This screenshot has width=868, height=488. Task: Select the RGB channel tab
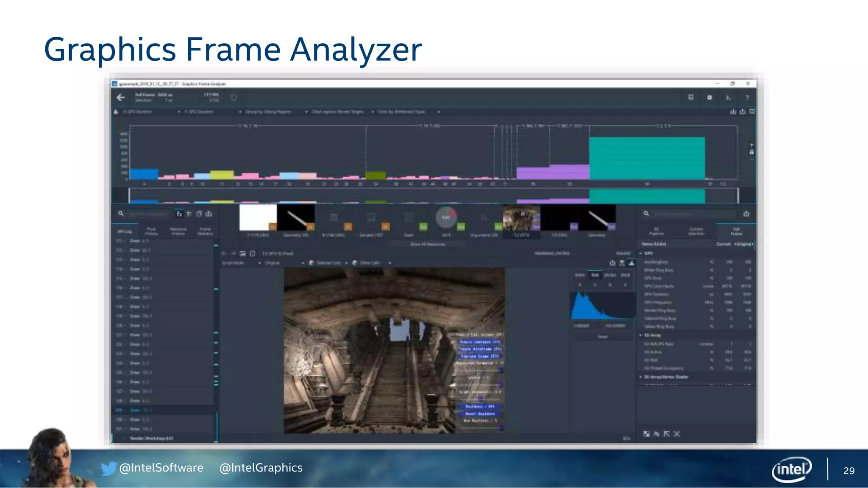tap(595, 275)
